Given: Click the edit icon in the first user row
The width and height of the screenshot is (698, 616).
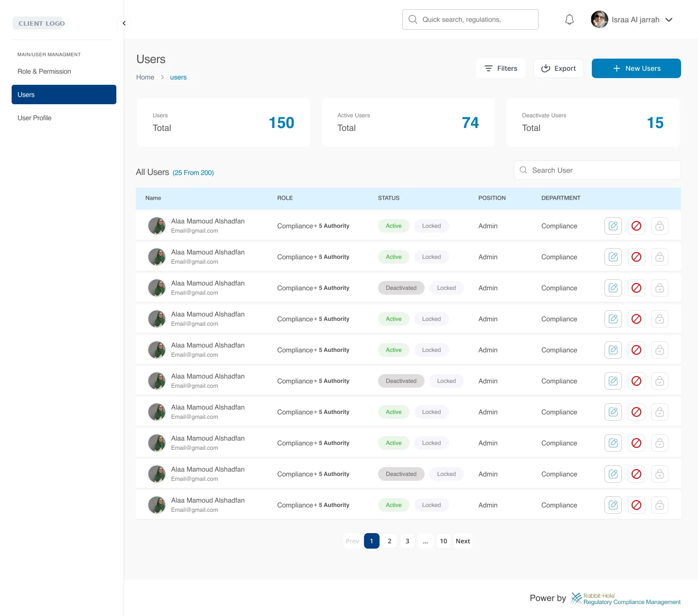Looking at the screenshot, I should (613, 226).
